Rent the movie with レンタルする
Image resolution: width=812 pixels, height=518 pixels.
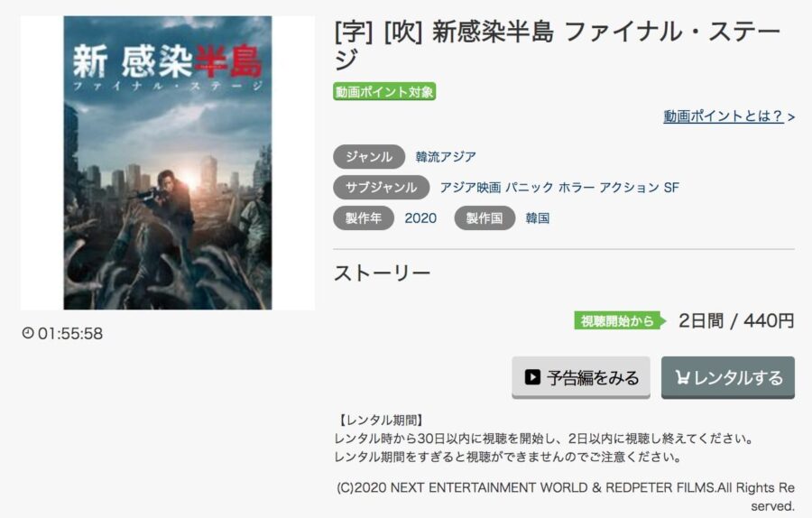click(727, 377)
